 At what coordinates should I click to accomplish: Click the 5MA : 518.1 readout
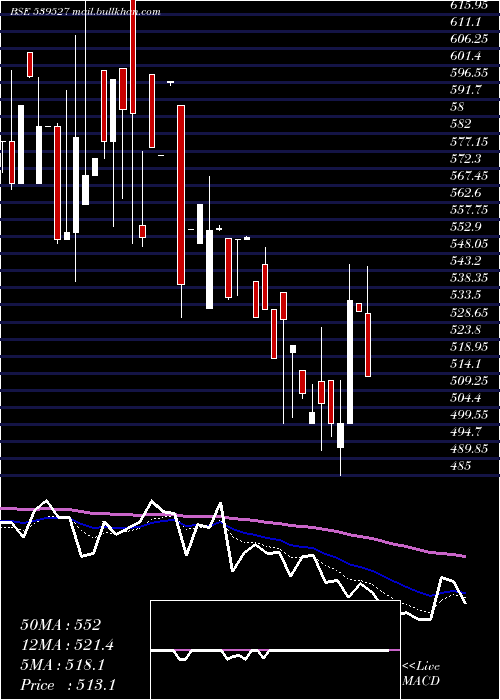click(x=62, y=665)
